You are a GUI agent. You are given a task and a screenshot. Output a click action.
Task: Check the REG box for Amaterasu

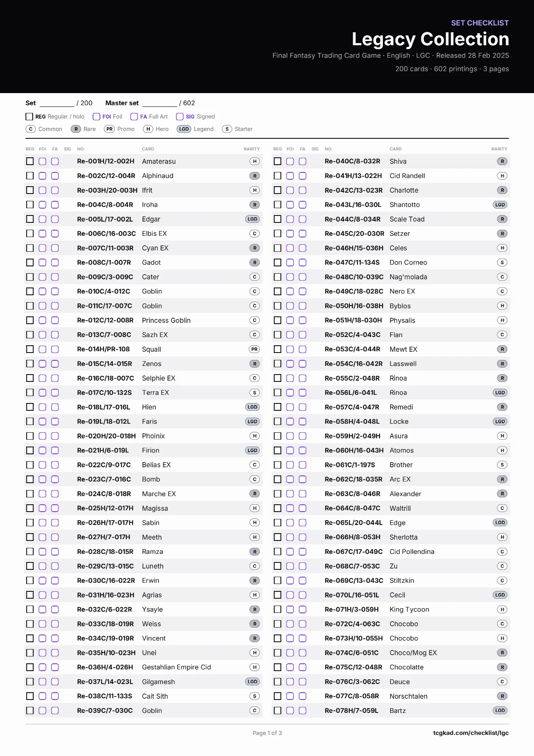30,161
